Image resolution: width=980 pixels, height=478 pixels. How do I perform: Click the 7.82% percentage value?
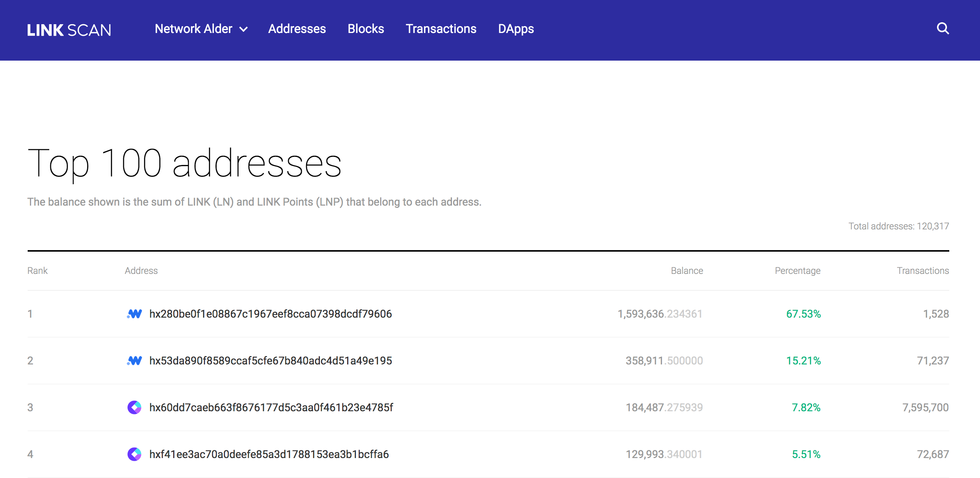pyautogui.click(x=806, y=407)
